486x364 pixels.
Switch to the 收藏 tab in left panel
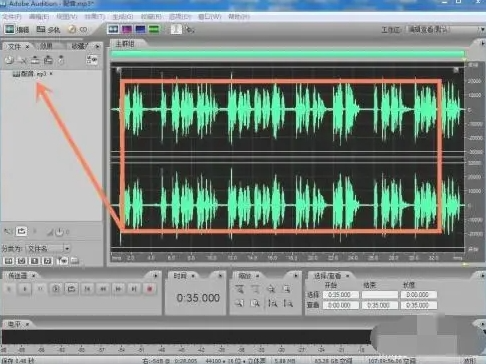[80, 46]
